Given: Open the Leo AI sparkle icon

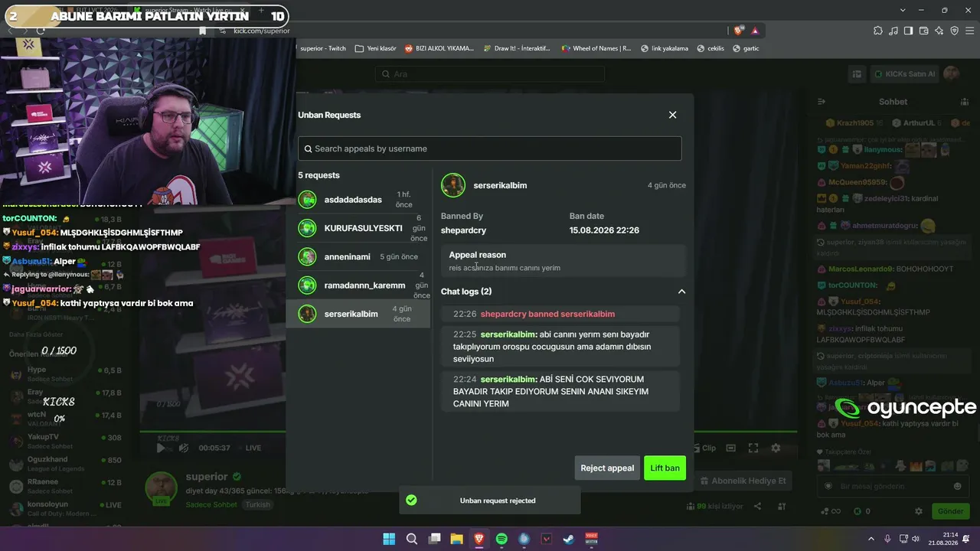Looking at the screenshot, I should point(939,31).
